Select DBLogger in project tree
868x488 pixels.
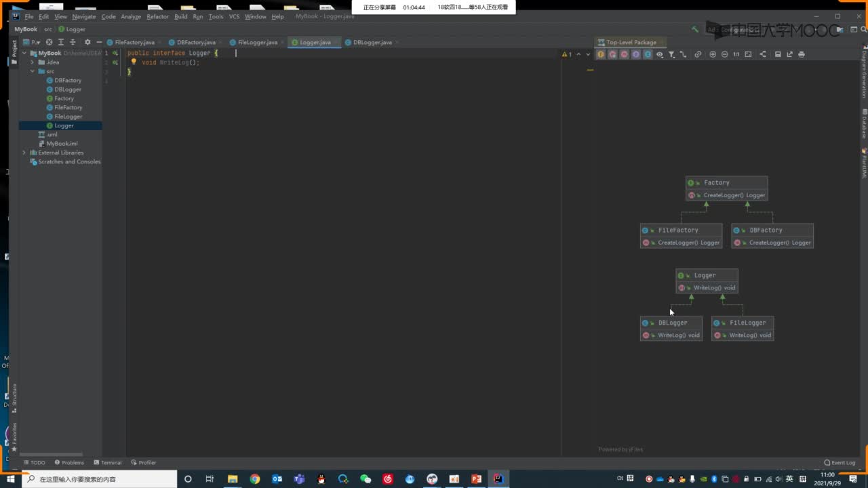pos(67,89)
